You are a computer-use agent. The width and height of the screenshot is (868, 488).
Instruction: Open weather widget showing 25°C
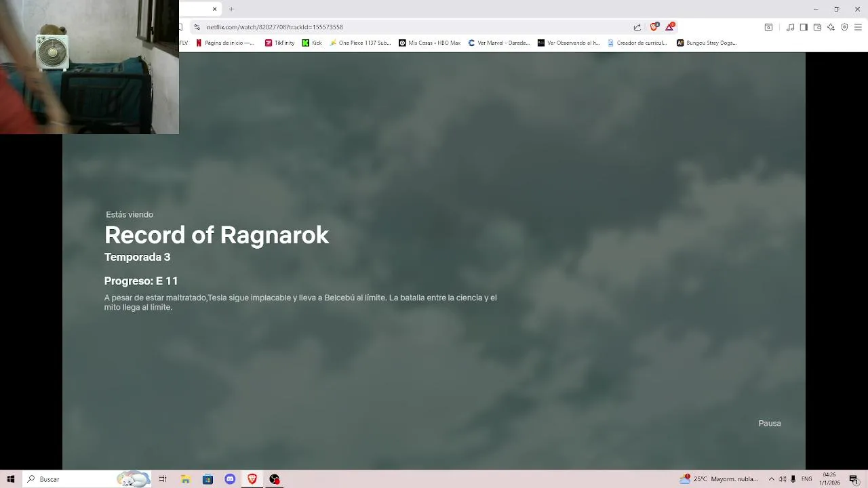719,479
